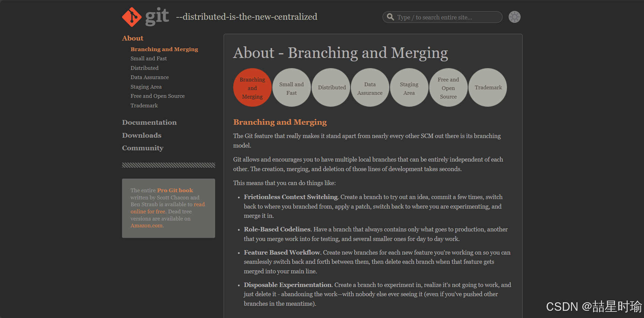Image resolution: width=644 pixels, height=318 pixels.
Task: Select the Branching and Merging circle
Action: 252,88
